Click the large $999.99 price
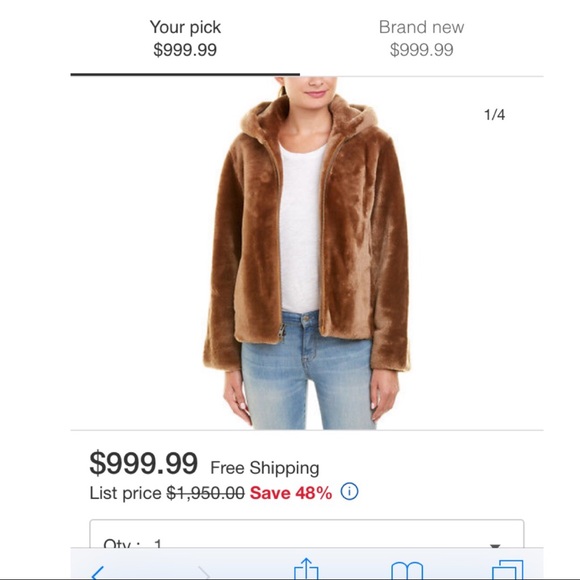The height and width of the screenshot is (580, 580). pos(144,463)
